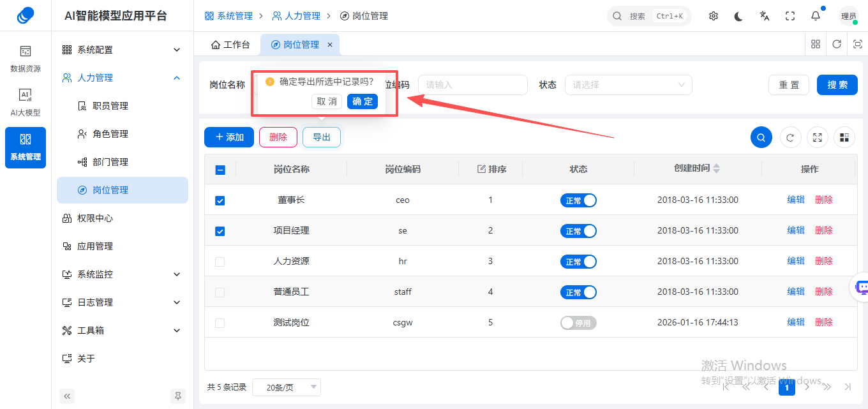Click the 重置 button

pos(789,85)
